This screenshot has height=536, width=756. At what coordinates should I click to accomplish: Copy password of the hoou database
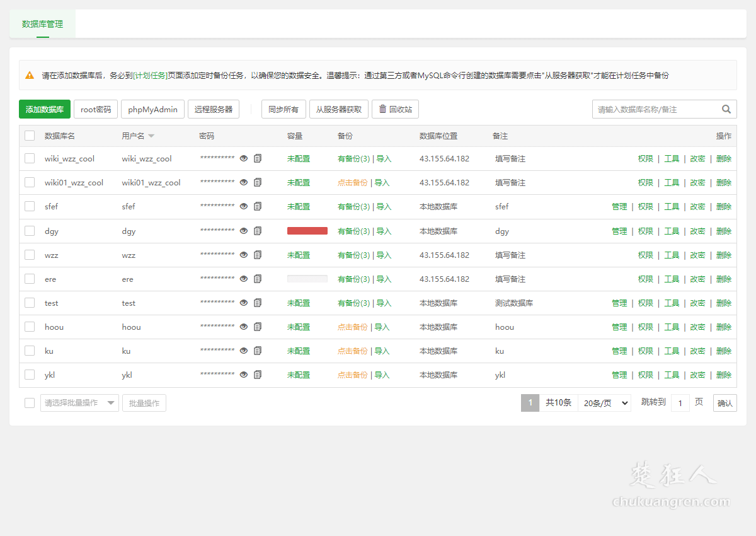[258, 327]
